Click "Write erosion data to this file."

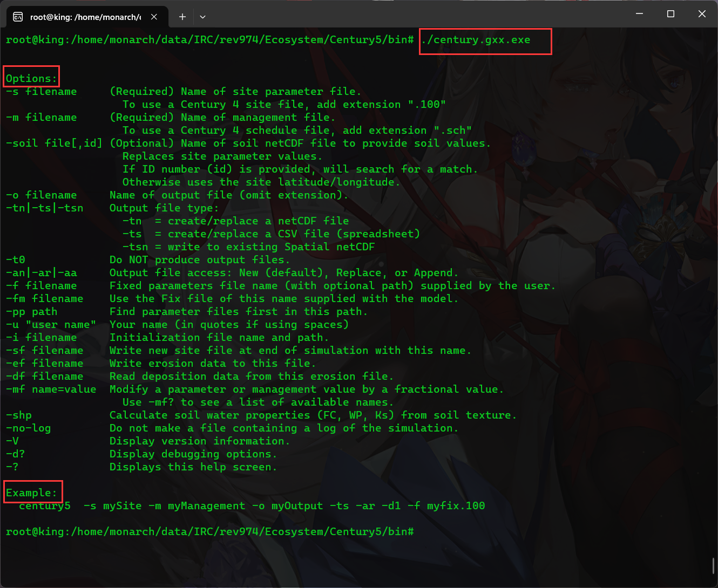pyautogui.click(x=213, y=364)
